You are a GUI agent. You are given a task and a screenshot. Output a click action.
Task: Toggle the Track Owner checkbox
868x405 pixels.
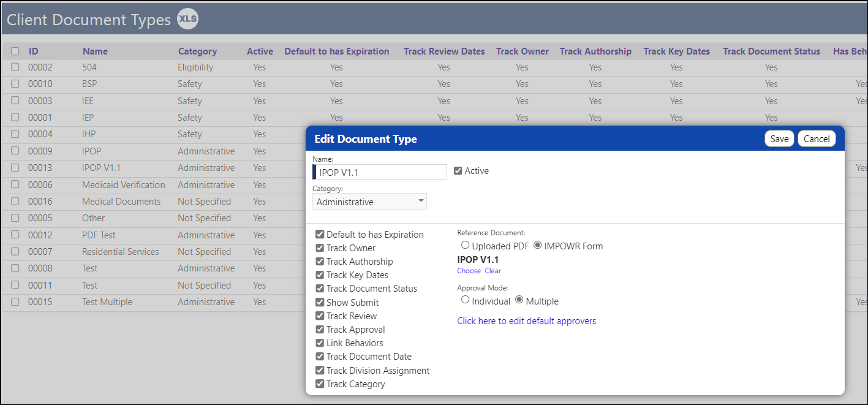click(x=320, y=248)
